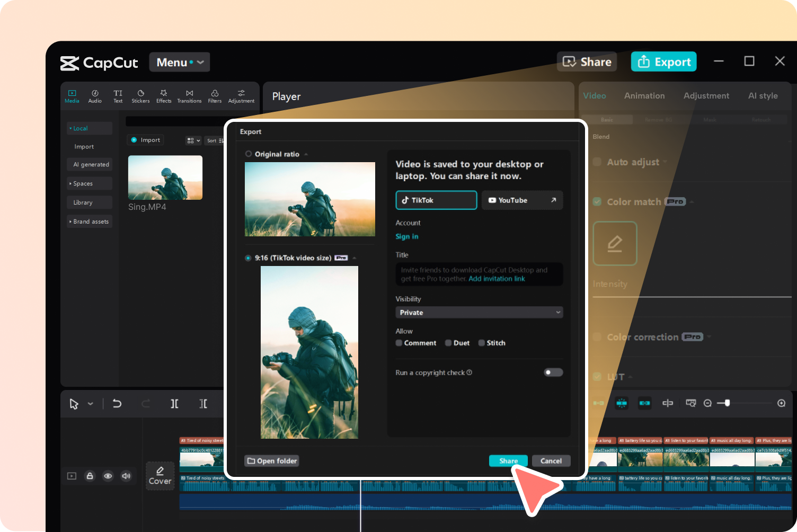797x532 pixels.
Task: Open the Menu dropdown
Action: 180,62
